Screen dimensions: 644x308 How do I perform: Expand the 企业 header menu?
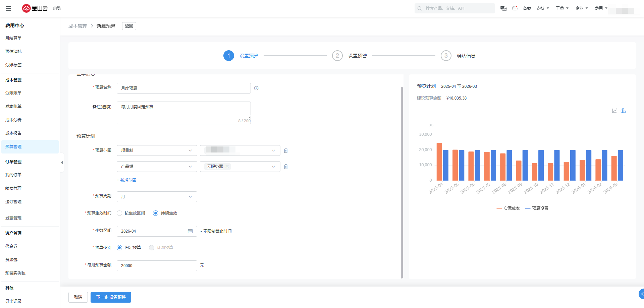point(581,8)
